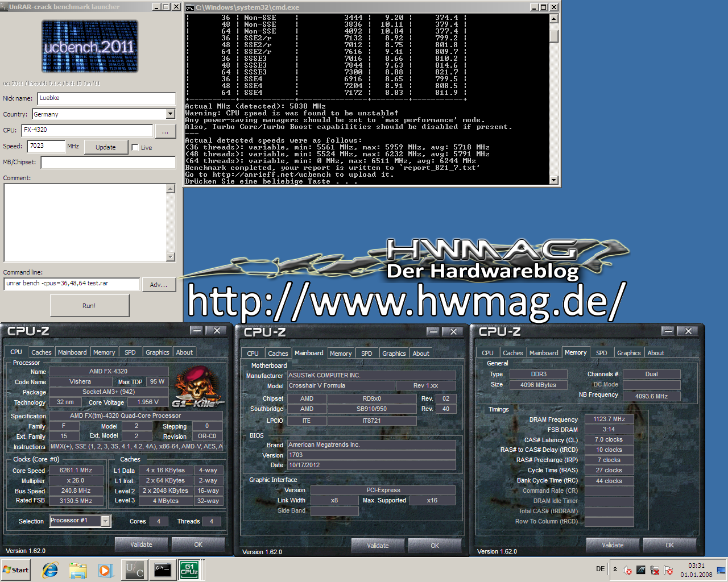Screen dimensions: 728x582
Task: Select SPD tab in right CPU-Z window
Action: [x=602, y=353]
